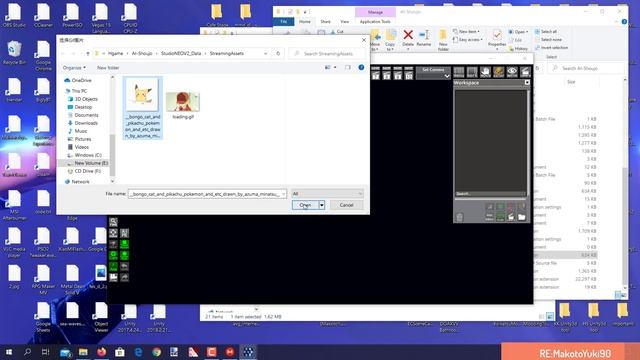Select the AI-Shoujo breadcrumb segment

pyautogui.click(x=142, y=53)
